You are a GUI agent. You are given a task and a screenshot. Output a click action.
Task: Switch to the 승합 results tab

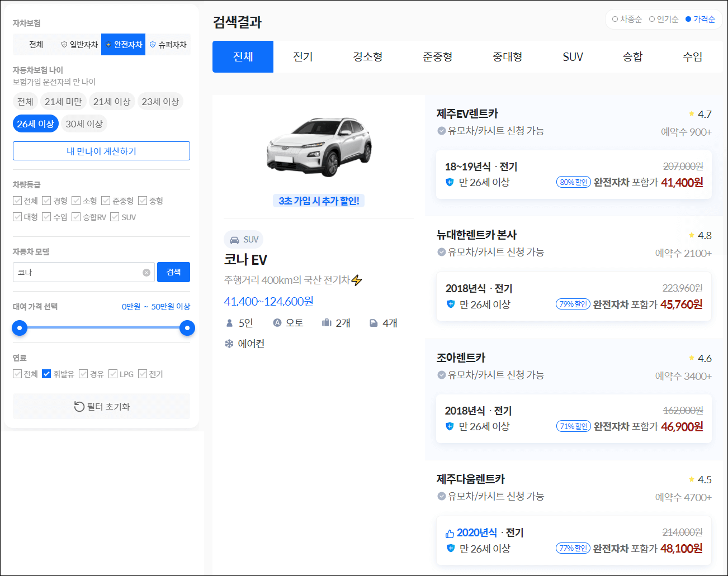tap(633, 56)
